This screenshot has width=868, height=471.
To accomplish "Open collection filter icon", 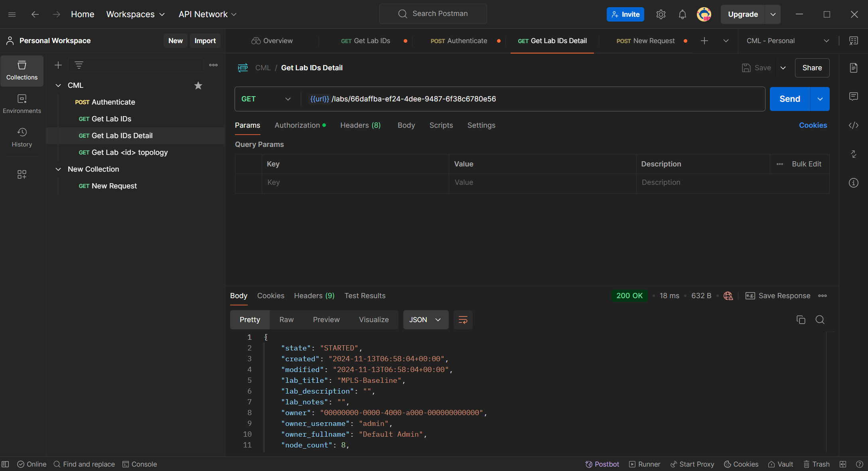I will click(x=79, y=65).
